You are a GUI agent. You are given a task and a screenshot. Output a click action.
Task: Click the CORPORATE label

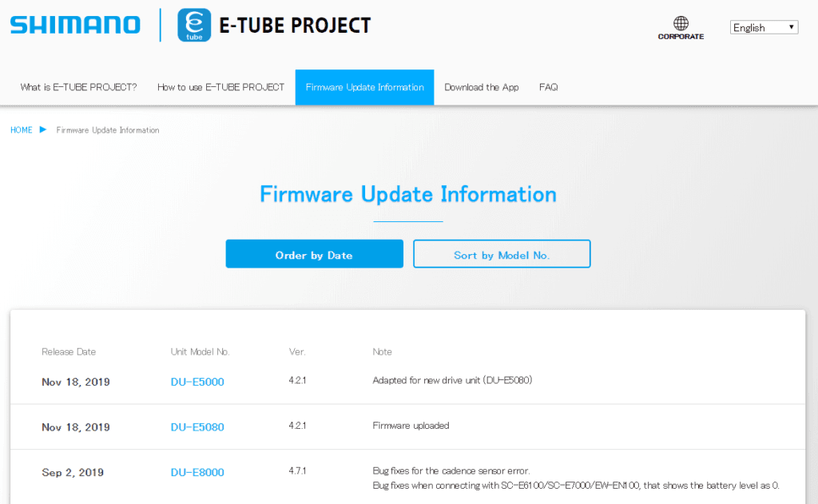pyautogui.click(x=681, y=35)
